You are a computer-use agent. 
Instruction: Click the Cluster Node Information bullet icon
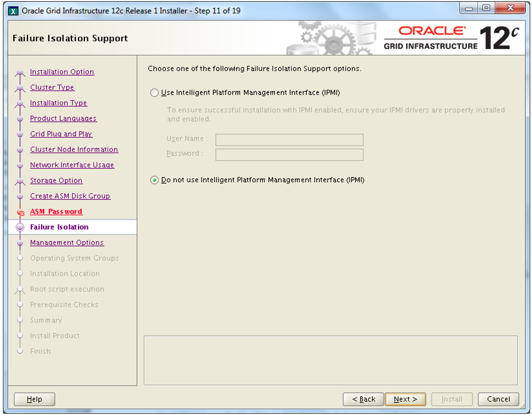[20, 150]
